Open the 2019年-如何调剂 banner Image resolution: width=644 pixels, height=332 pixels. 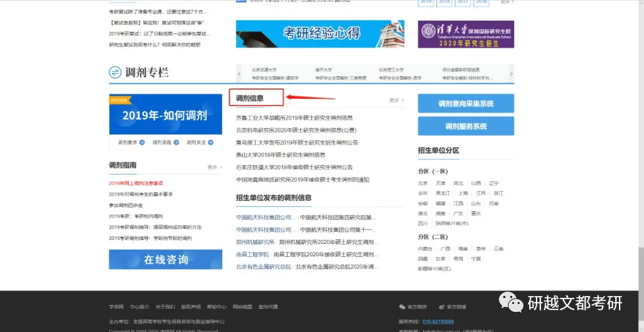[x=165, y=115]
